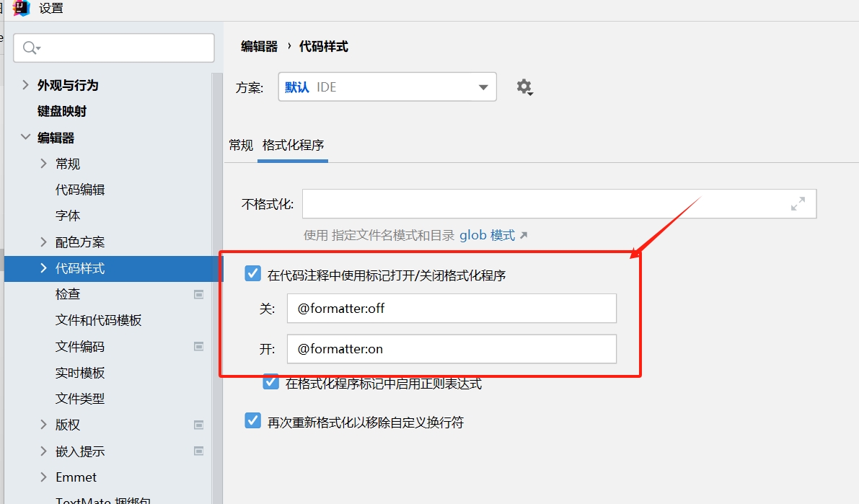Viewport: 859px width, 504px height.
Task: Click the 关 field containing @formatter:off
Action: pyautogui.click(x=451, y=309)
